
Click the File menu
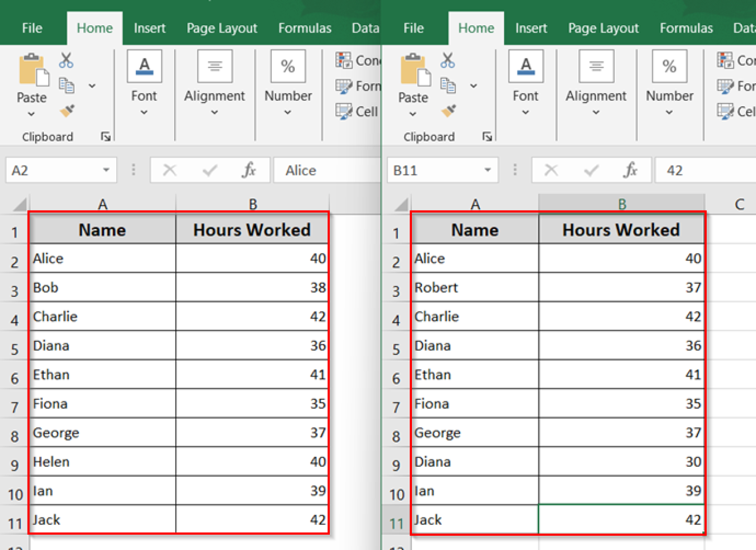31,28
